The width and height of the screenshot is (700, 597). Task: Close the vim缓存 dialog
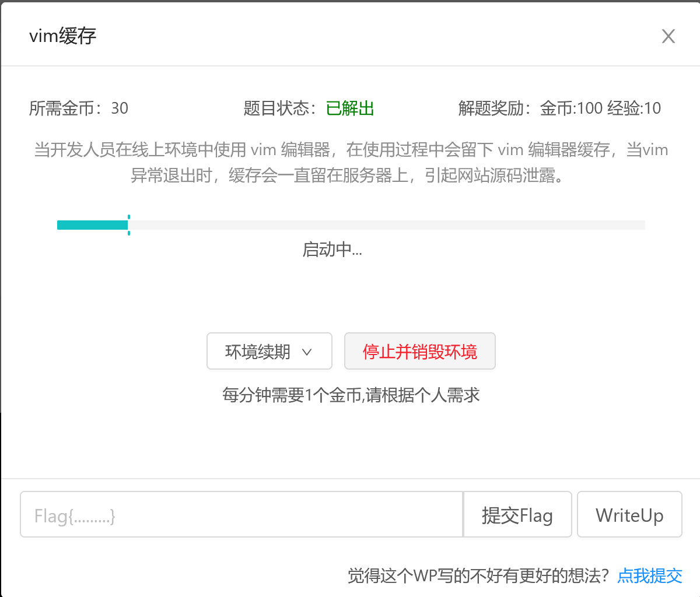668,36
